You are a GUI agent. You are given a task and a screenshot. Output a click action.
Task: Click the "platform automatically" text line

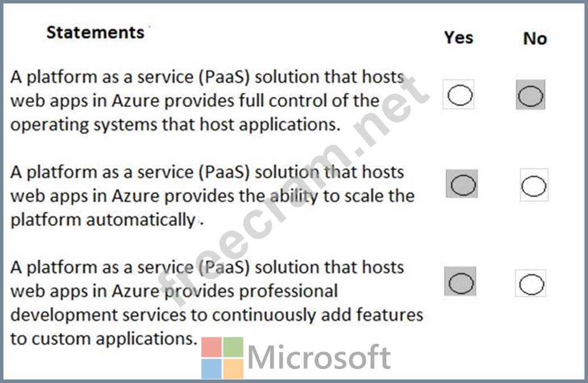click(102, 220)
